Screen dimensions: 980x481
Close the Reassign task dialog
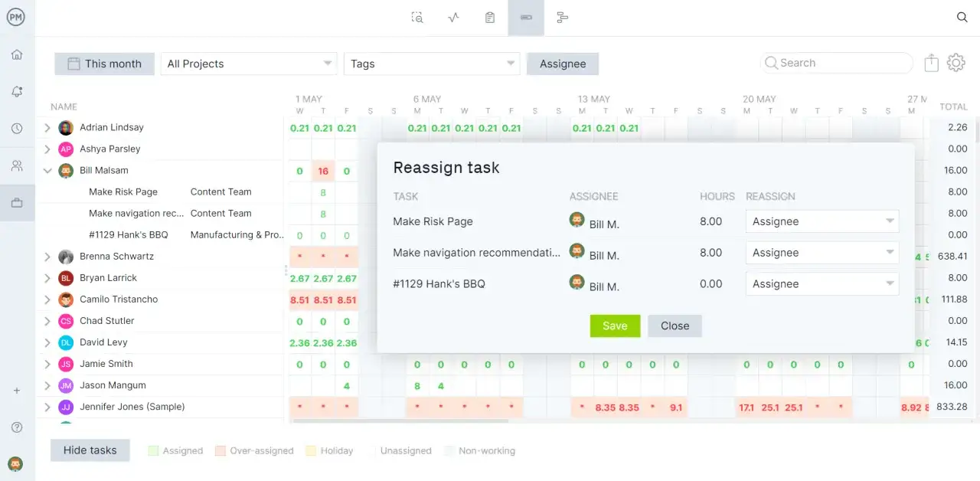click(x=675, y=326)
